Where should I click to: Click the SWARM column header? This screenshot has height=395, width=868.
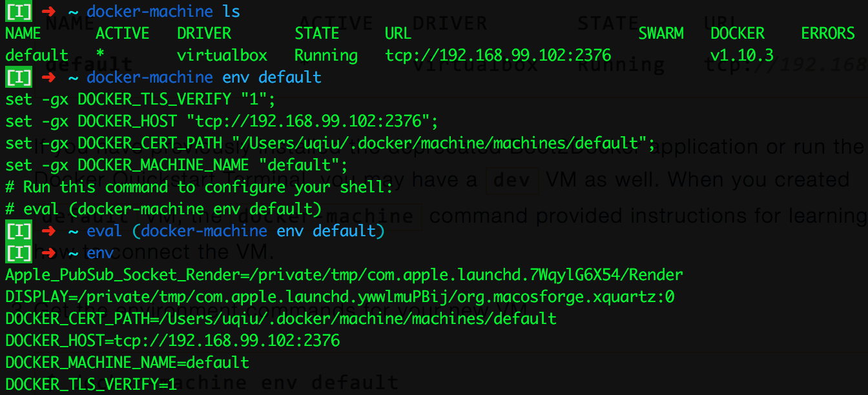point(661,34)
